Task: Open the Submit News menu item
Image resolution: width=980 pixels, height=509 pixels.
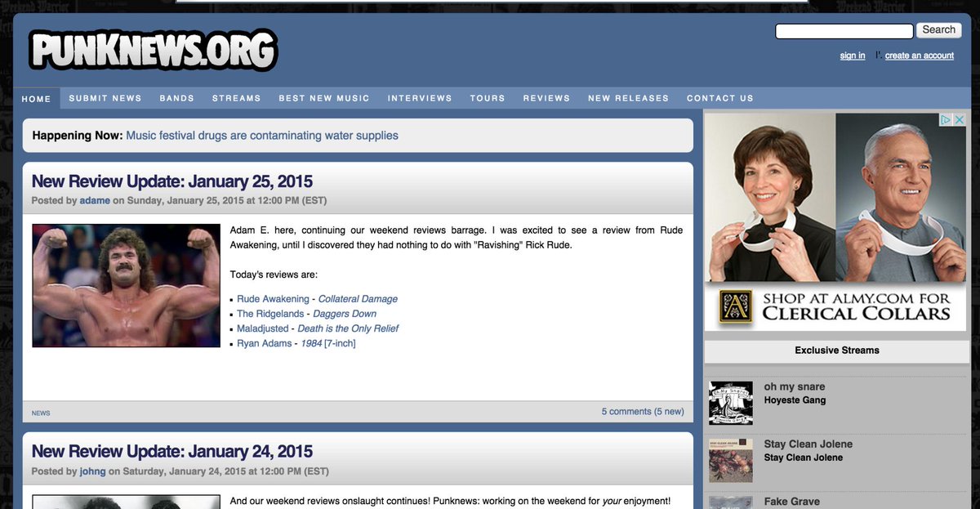Action: click(105, 98)
